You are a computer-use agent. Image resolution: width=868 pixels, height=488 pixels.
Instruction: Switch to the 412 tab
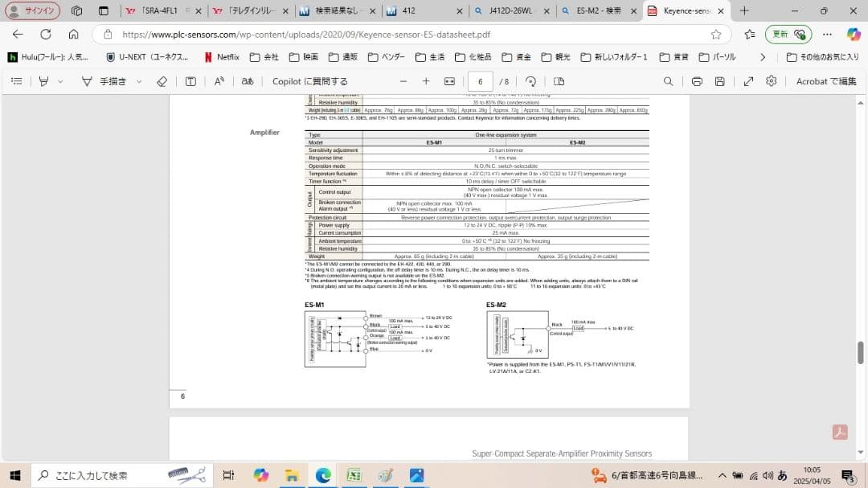[x=424, y=10]
